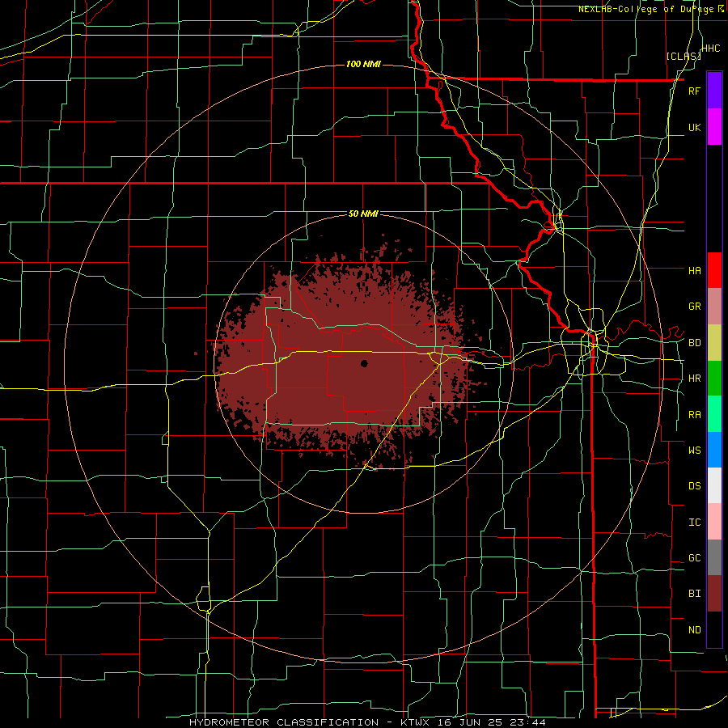728x728 pixels.
Task: Click the HA red legend swatch
Action: coord(714,270)
